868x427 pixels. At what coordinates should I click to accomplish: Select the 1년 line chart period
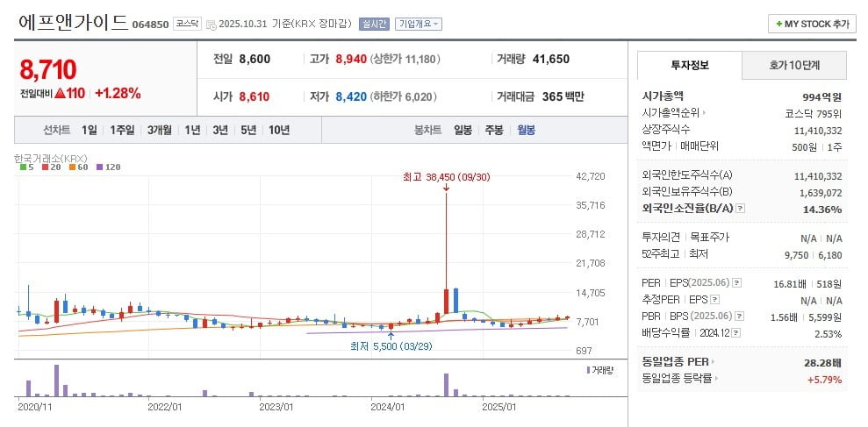192,131
